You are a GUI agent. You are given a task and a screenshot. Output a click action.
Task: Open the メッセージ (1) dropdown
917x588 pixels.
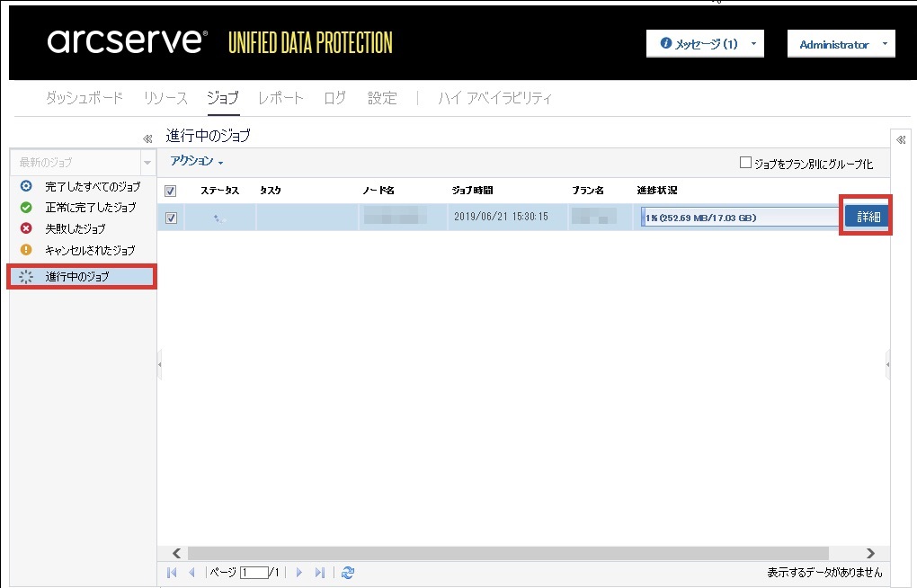click(x=705, y=44)
